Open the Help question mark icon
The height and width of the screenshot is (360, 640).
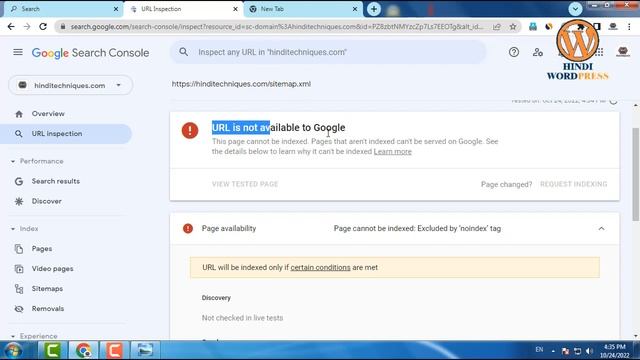click(514, 52)
